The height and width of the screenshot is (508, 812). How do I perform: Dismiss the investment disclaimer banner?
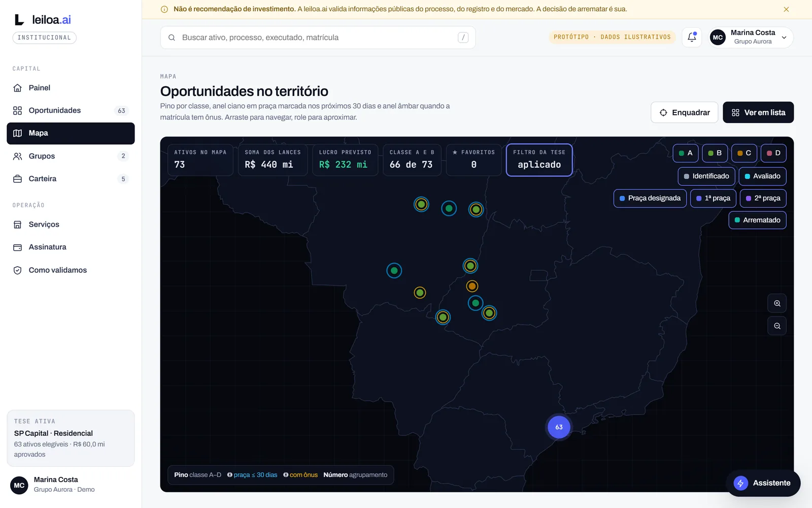[x=786, y=9]
